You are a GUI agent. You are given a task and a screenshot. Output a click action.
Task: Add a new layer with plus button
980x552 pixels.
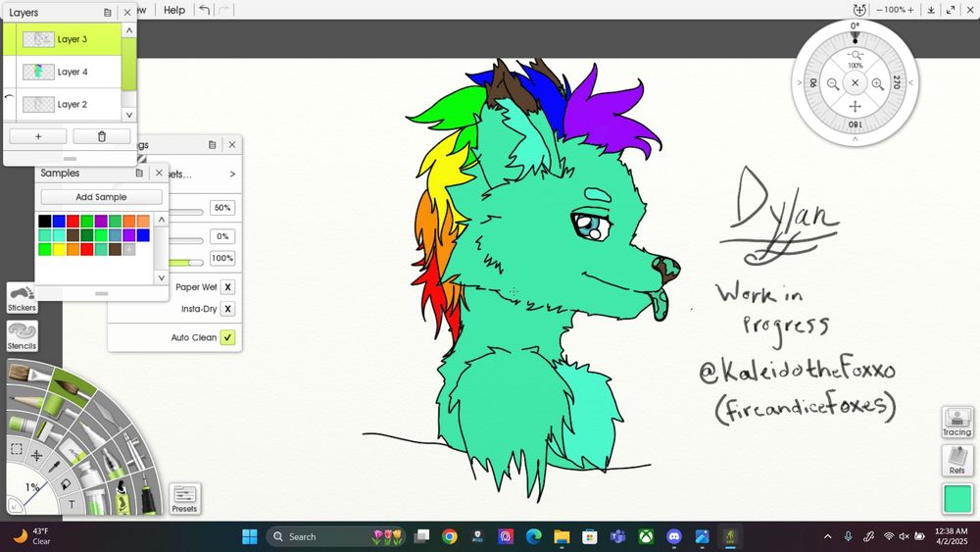click(x=38, y=136)
